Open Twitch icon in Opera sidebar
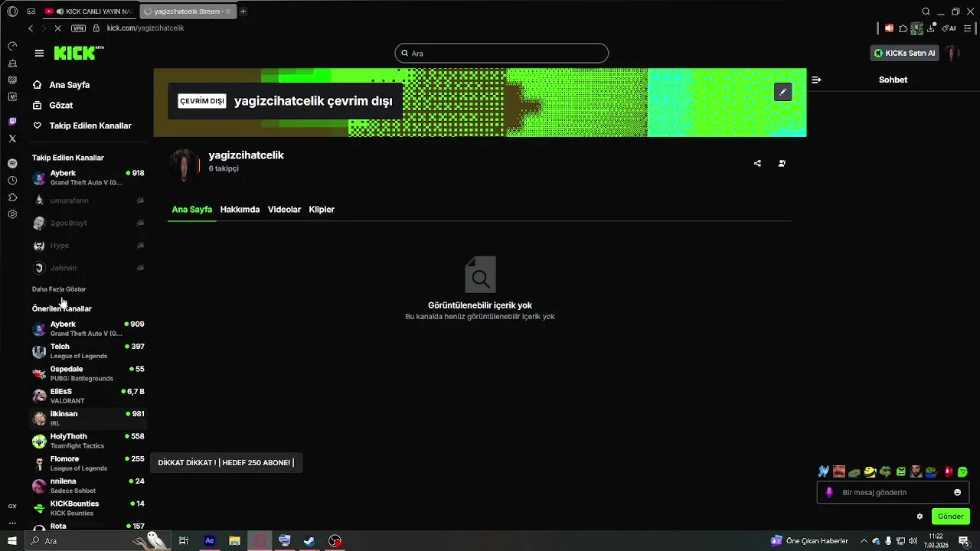The height and width of the screenshot is (551, 980). coord(12,122)
